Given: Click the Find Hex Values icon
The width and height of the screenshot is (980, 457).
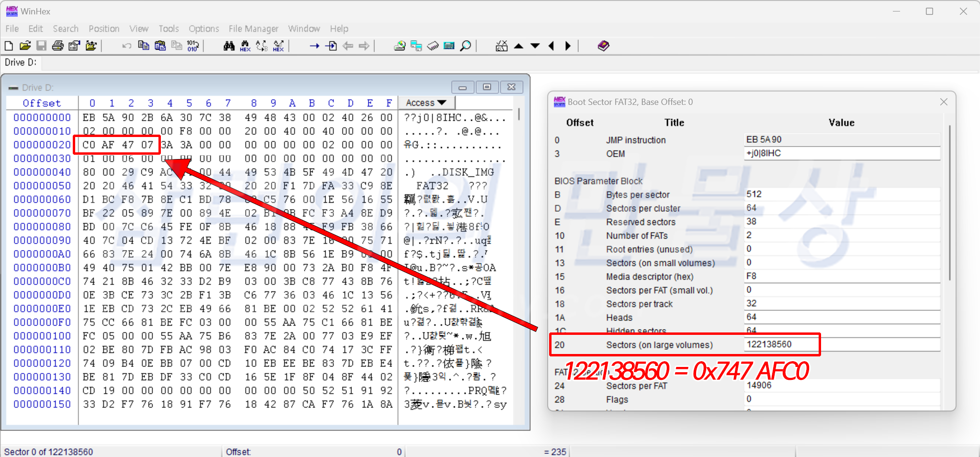Looking at the screenshot, I should (x=245, y=46).
